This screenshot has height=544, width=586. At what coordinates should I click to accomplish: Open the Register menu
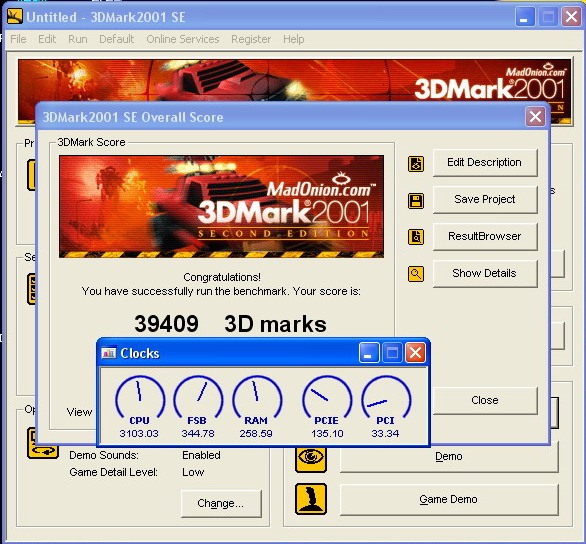(251, 39)
